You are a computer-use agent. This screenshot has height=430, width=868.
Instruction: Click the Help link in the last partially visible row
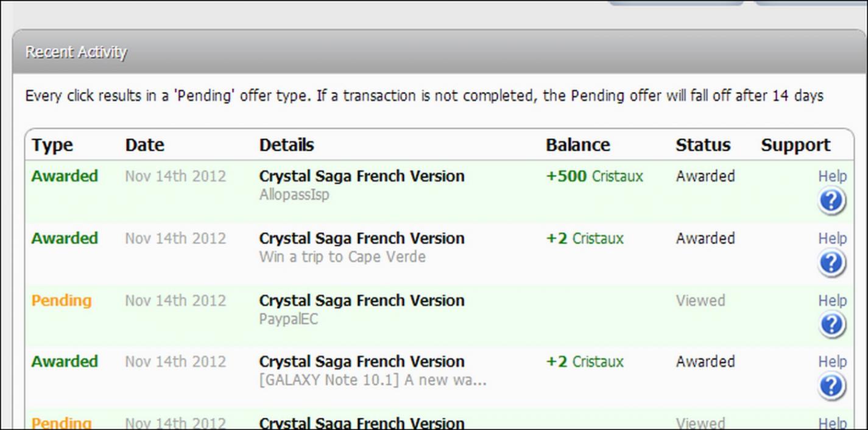(832, 423)
